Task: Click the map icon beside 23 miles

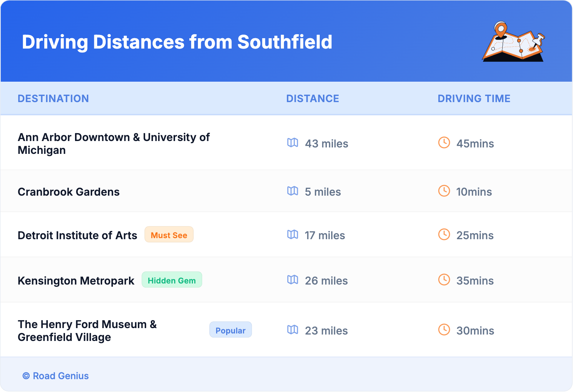Action: 293,330
